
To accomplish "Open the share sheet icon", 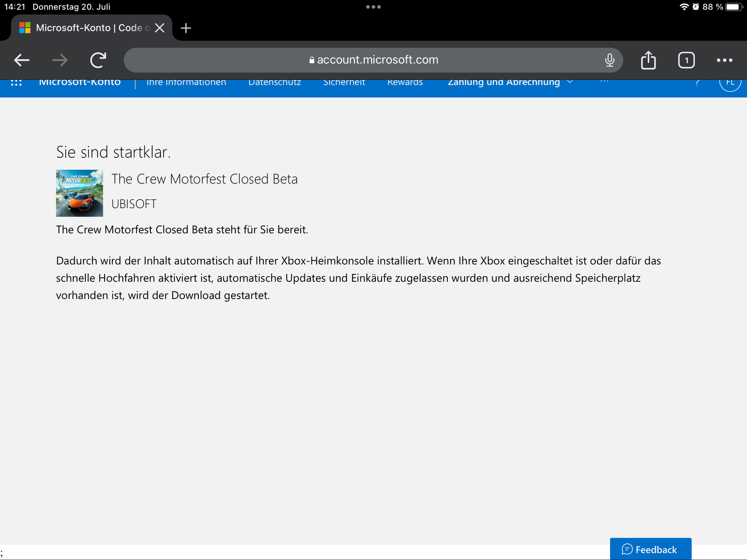I will pos(648,60).
